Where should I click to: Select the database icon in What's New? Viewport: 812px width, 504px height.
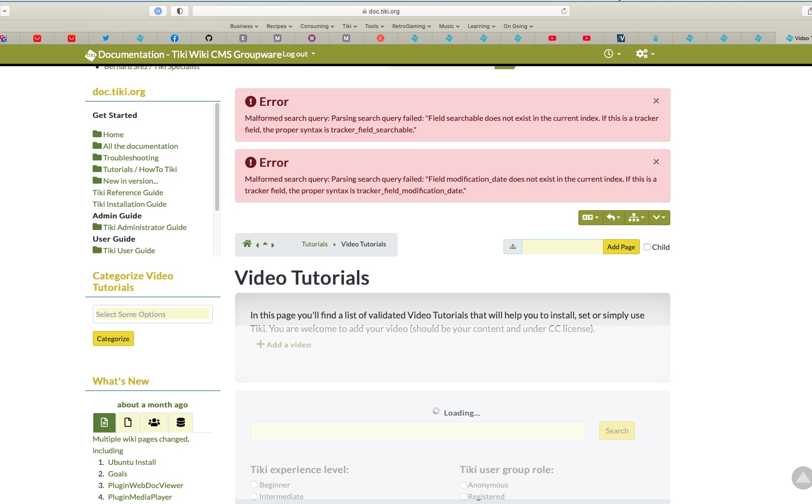point(181,422)
